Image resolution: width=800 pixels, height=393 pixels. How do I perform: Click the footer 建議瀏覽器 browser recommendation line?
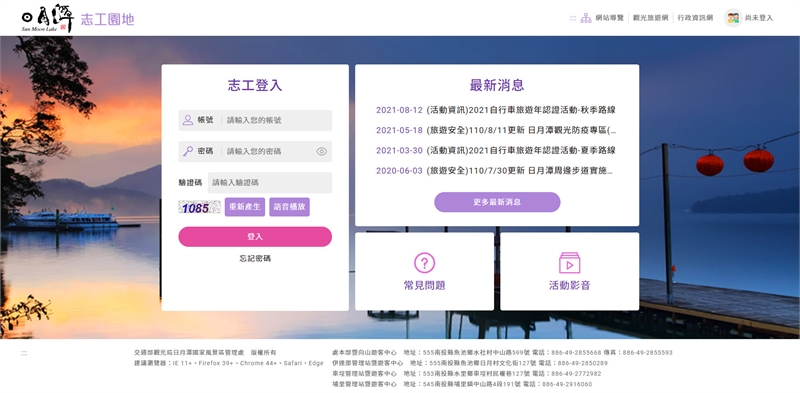[229, 363]
